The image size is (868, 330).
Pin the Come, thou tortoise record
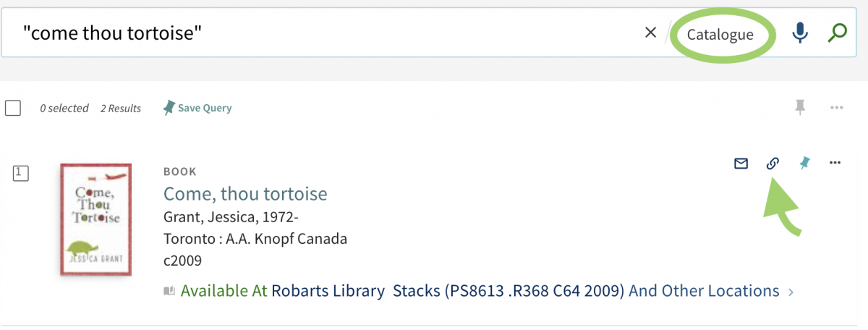click(x=804, y=164)
